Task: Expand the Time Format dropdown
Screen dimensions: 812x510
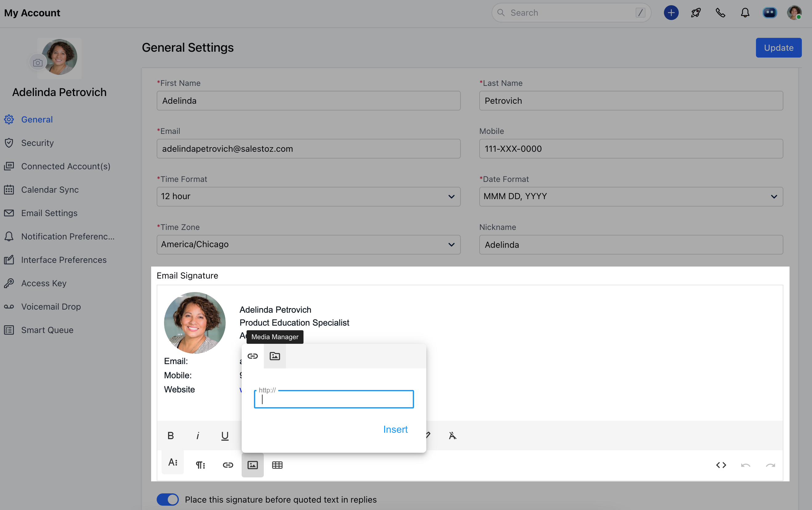Action: [x=308, y=196]
